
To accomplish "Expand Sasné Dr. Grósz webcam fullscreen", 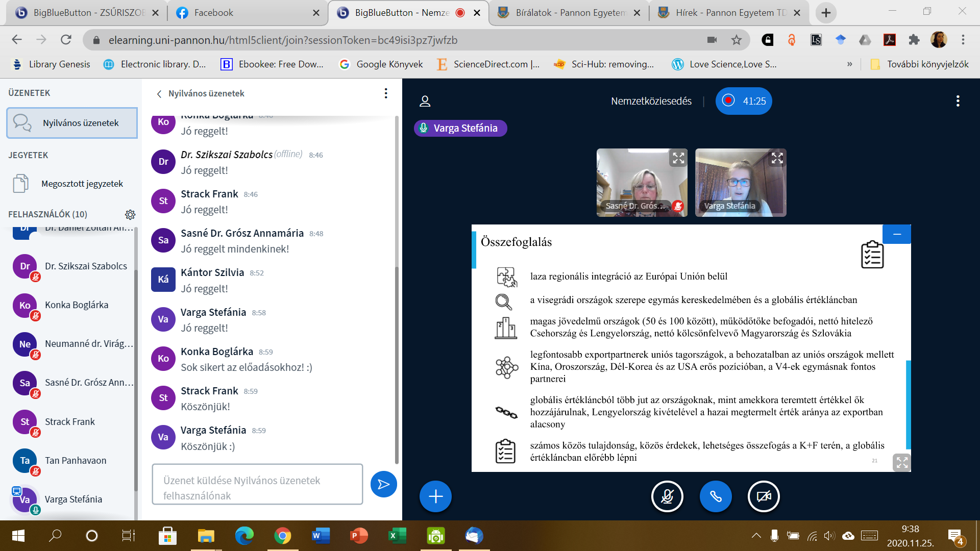I will click(678, 158).
